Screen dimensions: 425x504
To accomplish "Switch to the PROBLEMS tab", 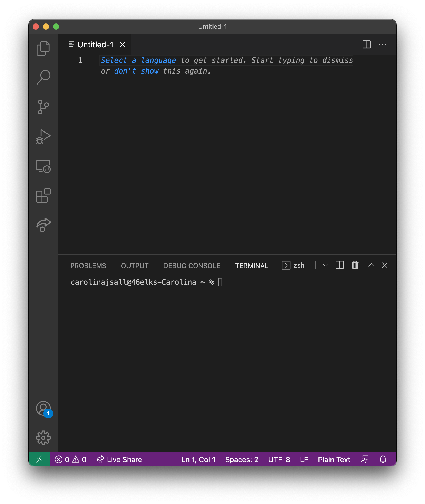I will pos(88,266).
